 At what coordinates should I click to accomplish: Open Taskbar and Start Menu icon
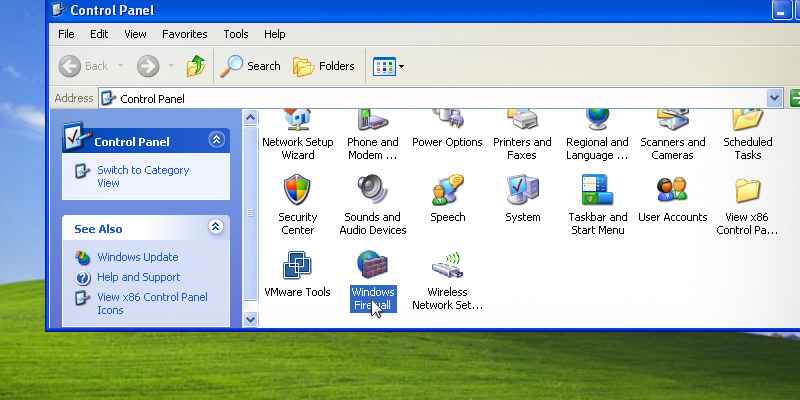coord(597,190)
